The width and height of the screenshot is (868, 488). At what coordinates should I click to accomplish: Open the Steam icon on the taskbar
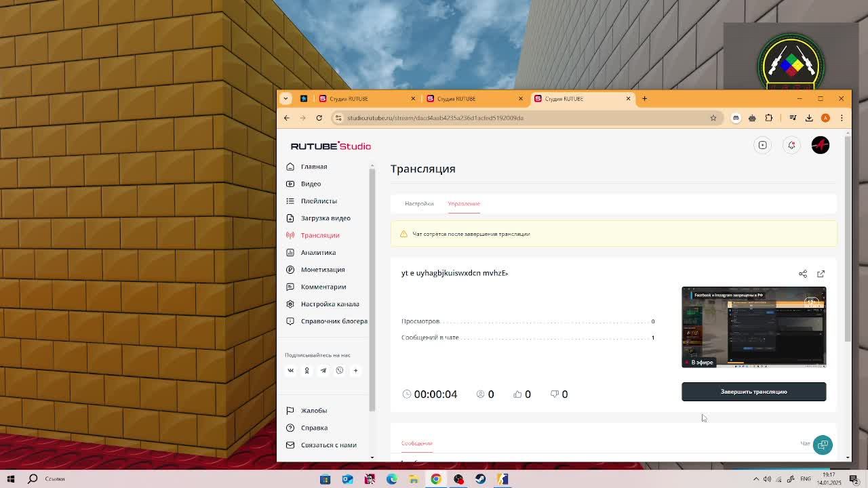480,479
